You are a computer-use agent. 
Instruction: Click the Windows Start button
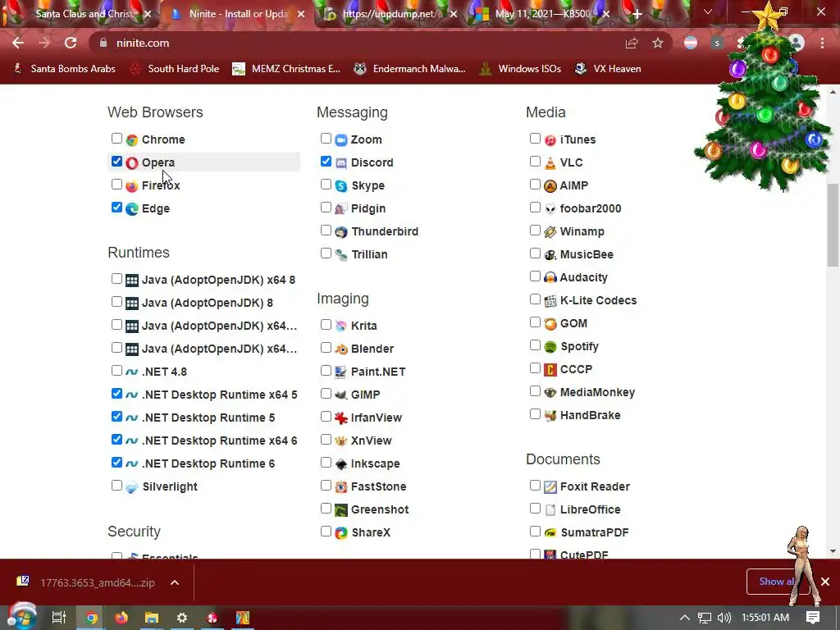[x=21, y=617]
